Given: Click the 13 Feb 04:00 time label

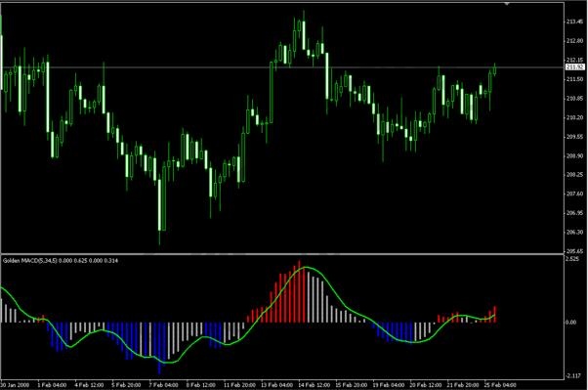Looking at the screenshot, I should point(276,385).
